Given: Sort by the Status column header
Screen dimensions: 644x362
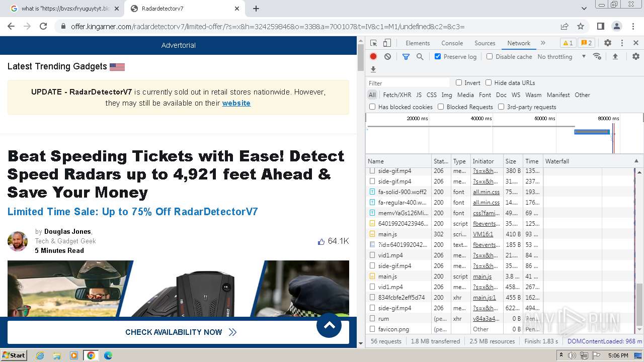Looking at the screenshot, I should 441,161.
